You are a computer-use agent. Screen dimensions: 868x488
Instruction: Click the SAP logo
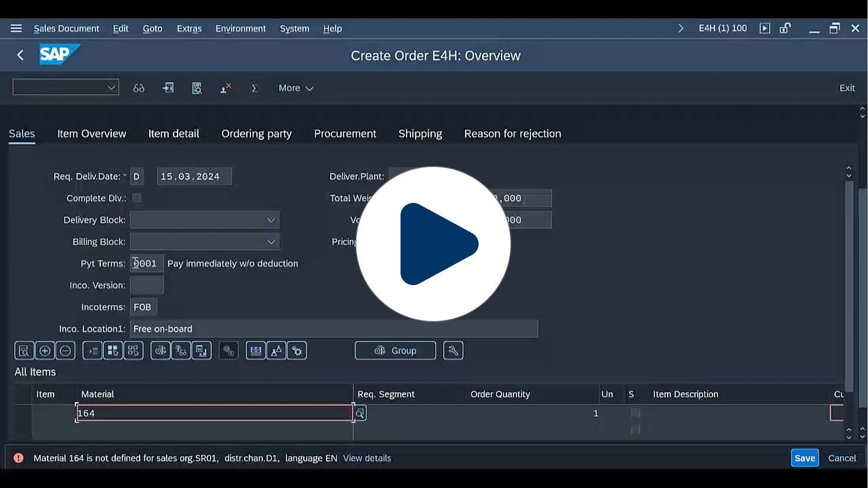coord(59,55)
